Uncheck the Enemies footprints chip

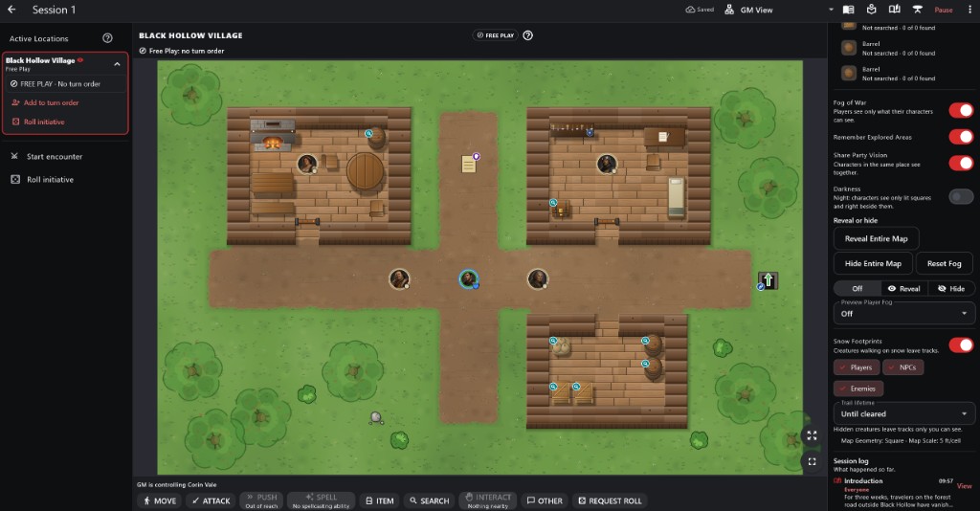858,389
